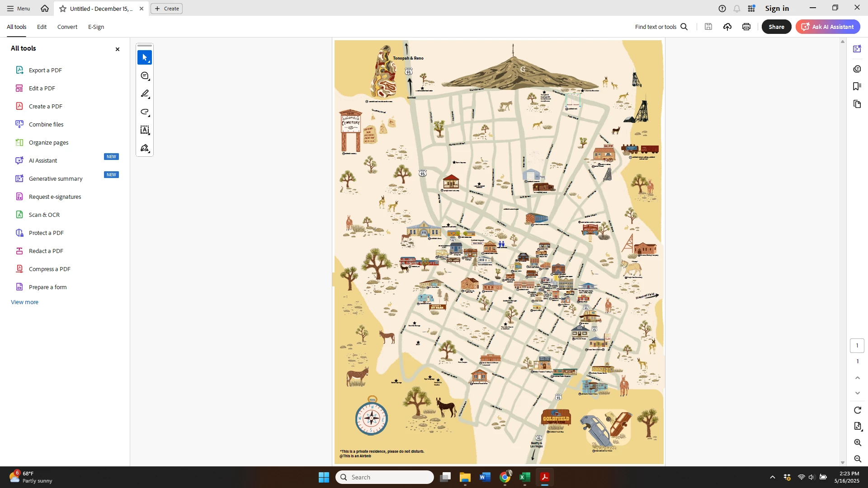Select the highlighter pen tool
The image size is (868, 488).
coord(145,94)
